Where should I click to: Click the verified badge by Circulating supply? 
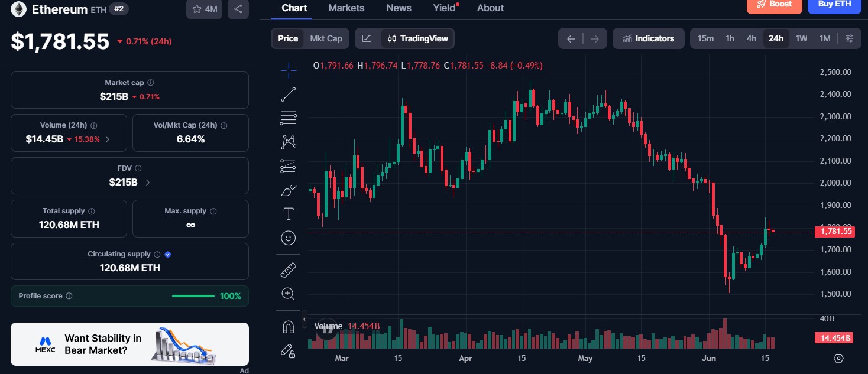pos(168,254)
